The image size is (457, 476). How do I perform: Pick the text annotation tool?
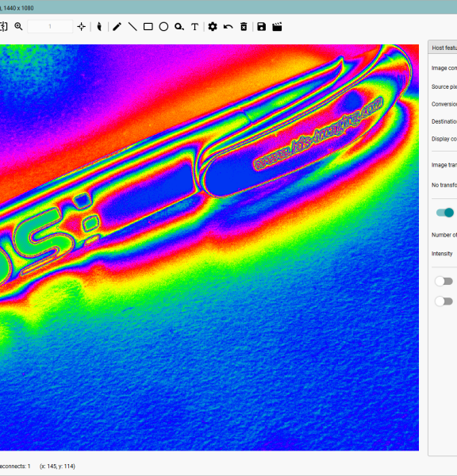tap(194, 27)
